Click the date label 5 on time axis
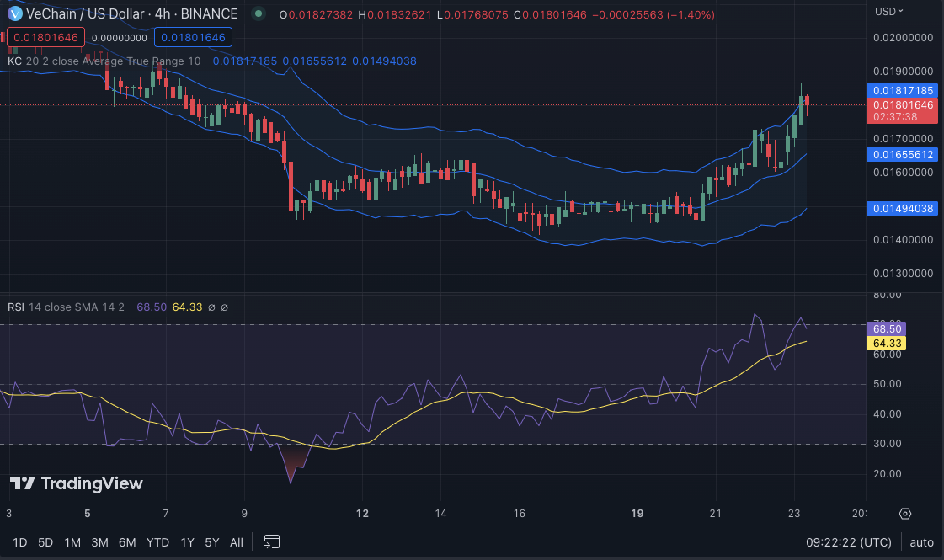Screen dimensions: 944x560 click(88, 514)
